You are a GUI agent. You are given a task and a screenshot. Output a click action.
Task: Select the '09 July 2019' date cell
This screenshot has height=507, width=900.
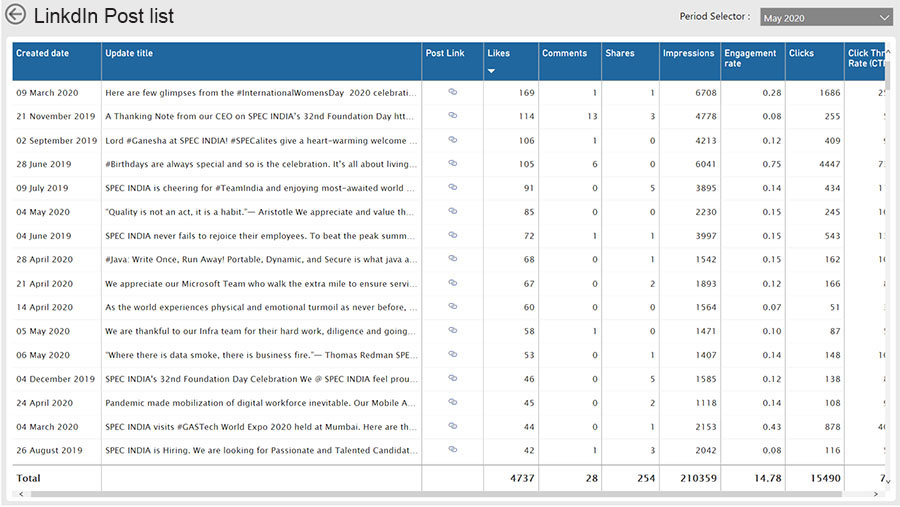click(42, 188)
